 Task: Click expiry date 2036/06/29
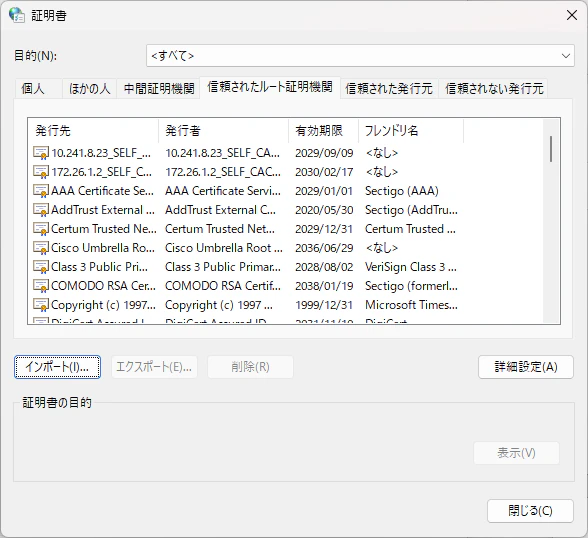point(324,248)
